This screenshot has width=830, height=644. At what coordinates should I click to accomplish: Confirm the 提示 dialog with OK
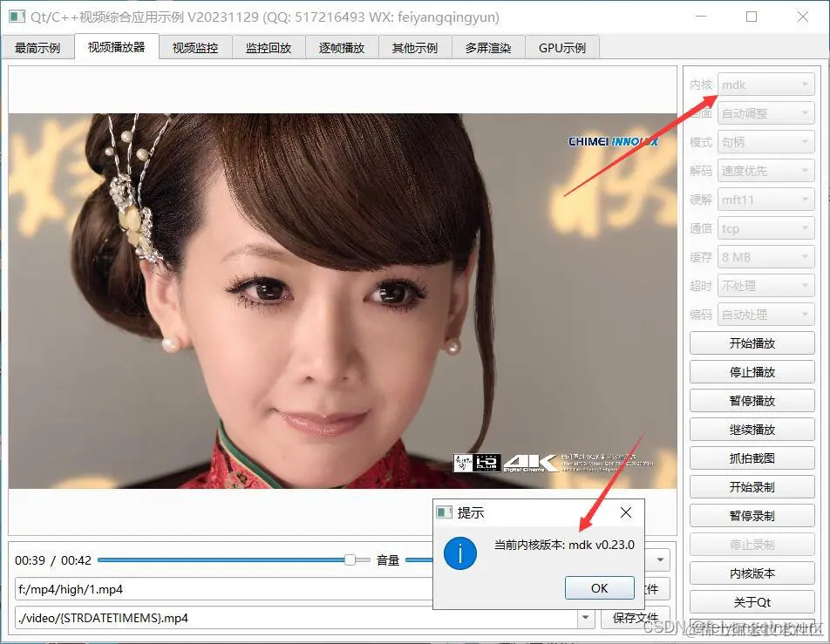599,588
